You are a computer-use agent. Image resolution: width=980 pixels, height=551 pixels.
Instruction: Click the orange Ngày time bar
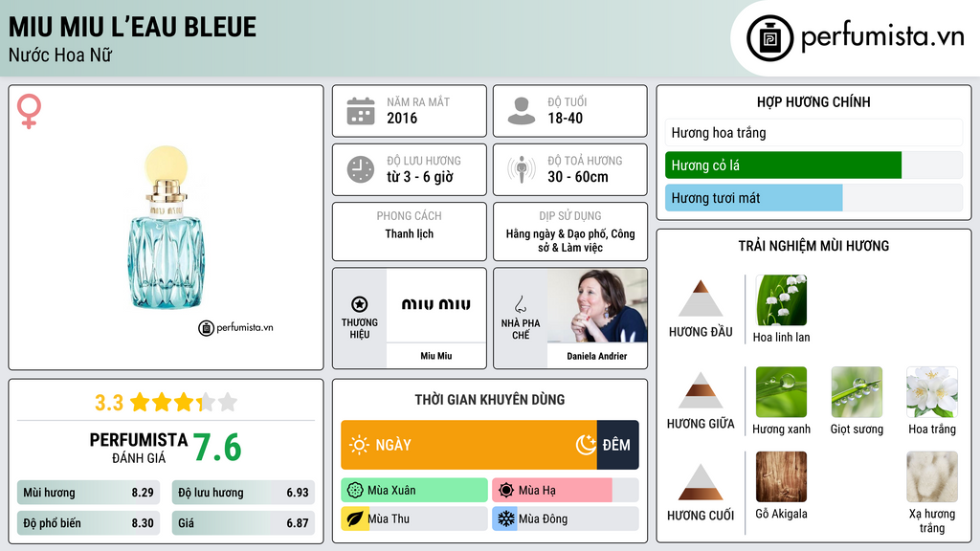coord(469,445)
